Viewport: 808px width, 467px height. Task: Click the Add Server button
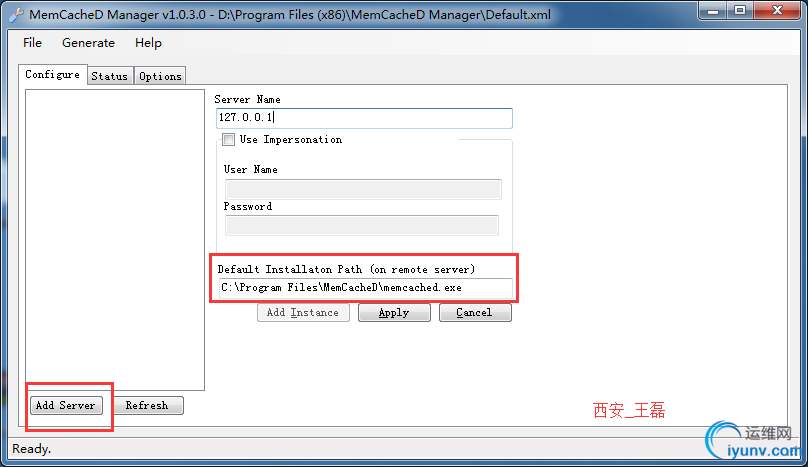coord(66,405)
